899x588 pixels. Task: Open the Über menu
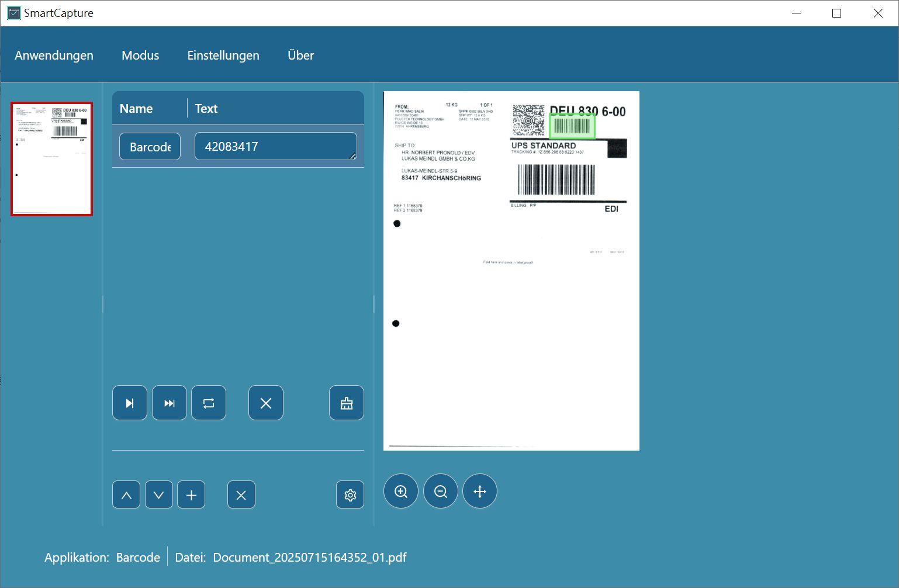click(301, 55)
